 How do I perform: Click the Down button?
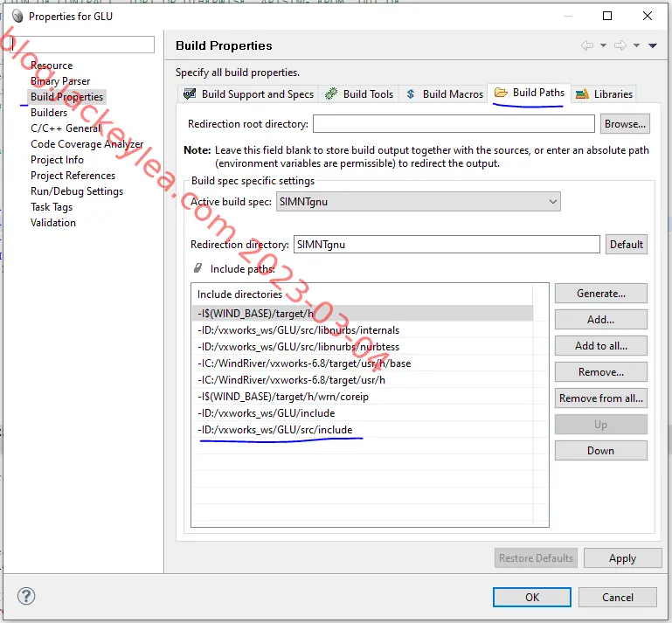(x=601, y=451)
